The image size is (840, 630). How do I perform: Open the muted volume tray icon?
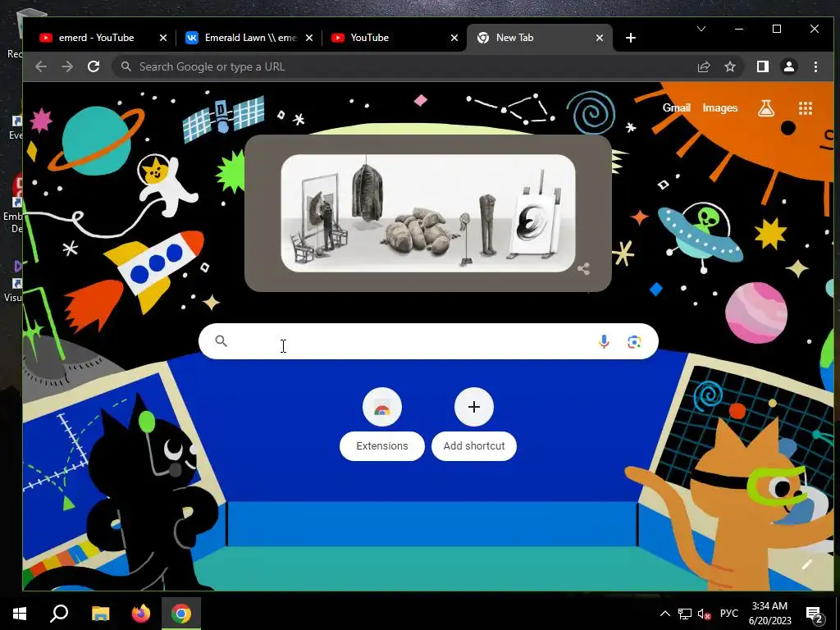pyautogui.click(x=704, y=614)
